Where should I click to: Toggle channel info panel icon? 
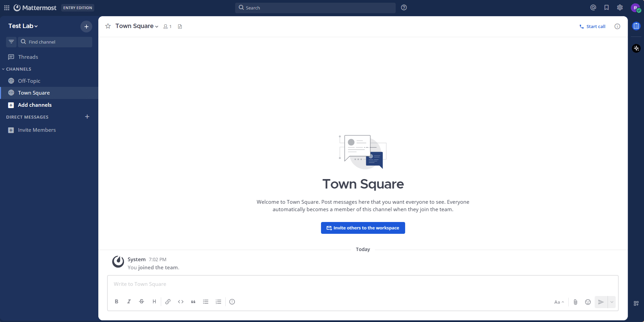(x=617, y=26)
